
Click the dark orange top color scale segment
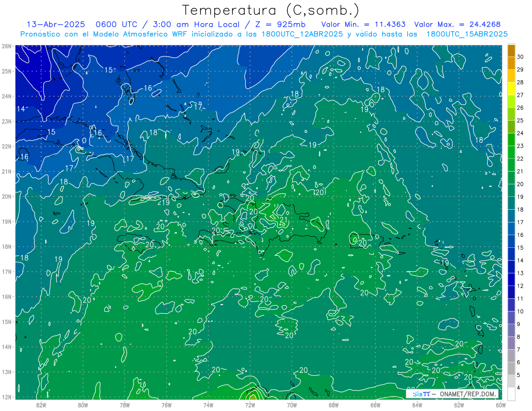point(512,51)
